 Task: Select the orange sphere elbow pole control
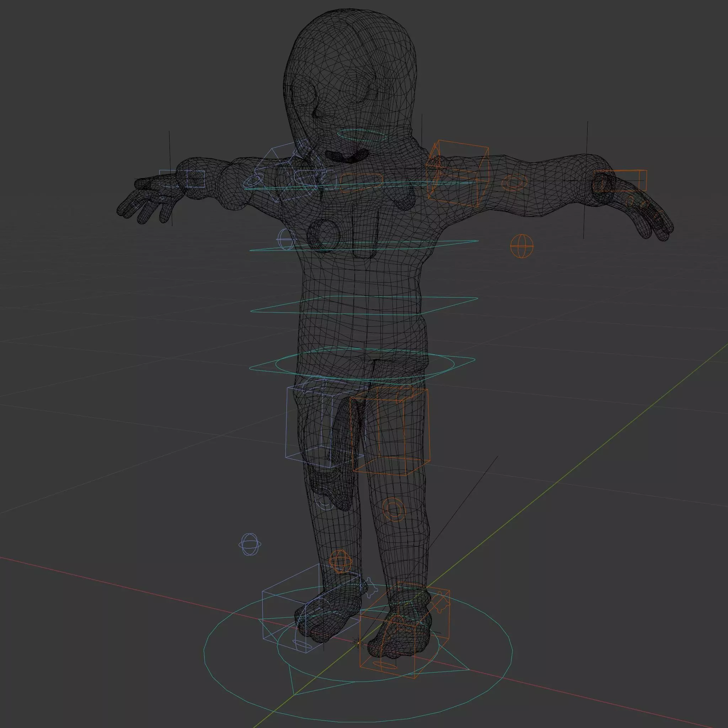(522, 246)
